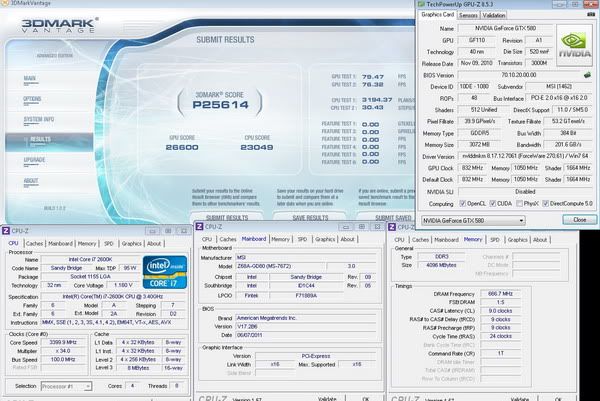Toggle the CUDA checkbox in GPU-Z
Screen dimensions: 600x401
point(492,204)
